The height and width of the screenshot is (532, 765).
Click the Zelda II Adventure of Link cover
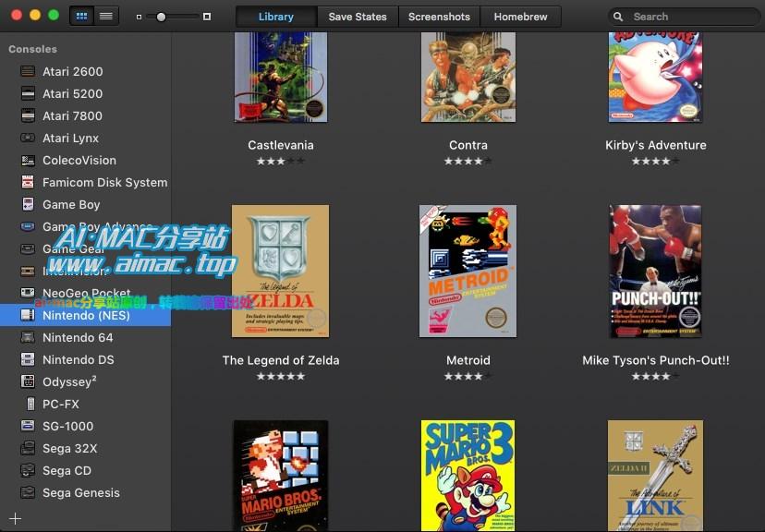(655, 476)
